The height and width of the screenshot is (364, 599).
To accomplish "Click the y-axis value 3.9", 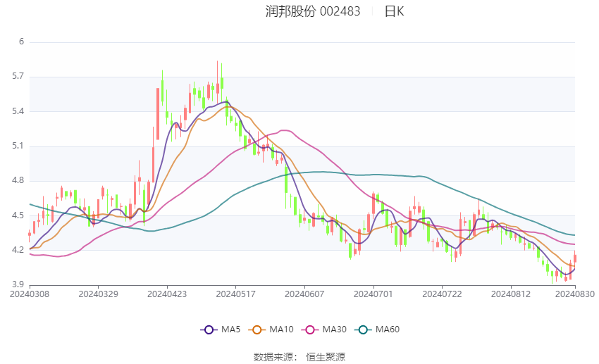I will (x=18, y=284).
